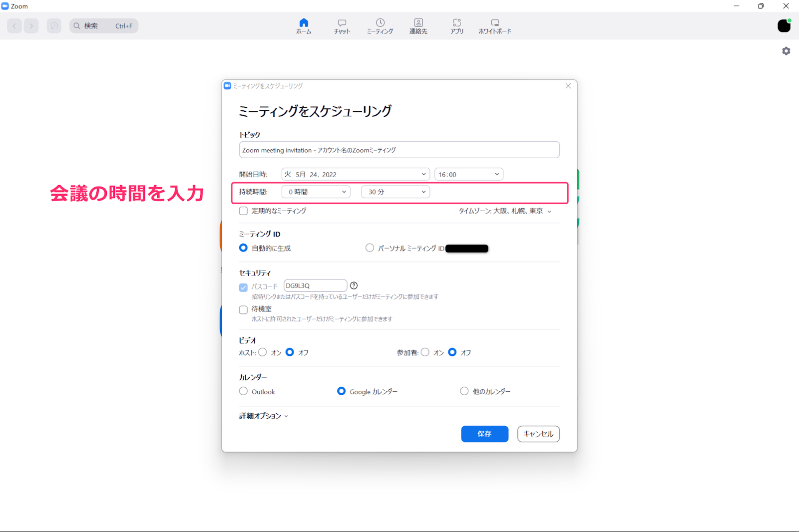Minimize the Zoom window
Screen dimensions: 799x532
[736, 6]
